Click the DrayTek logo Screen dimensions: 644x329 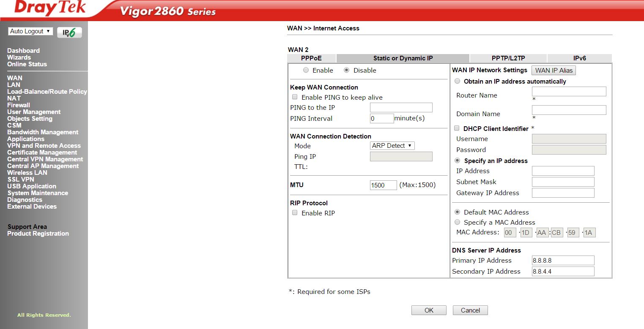point(50,8)
